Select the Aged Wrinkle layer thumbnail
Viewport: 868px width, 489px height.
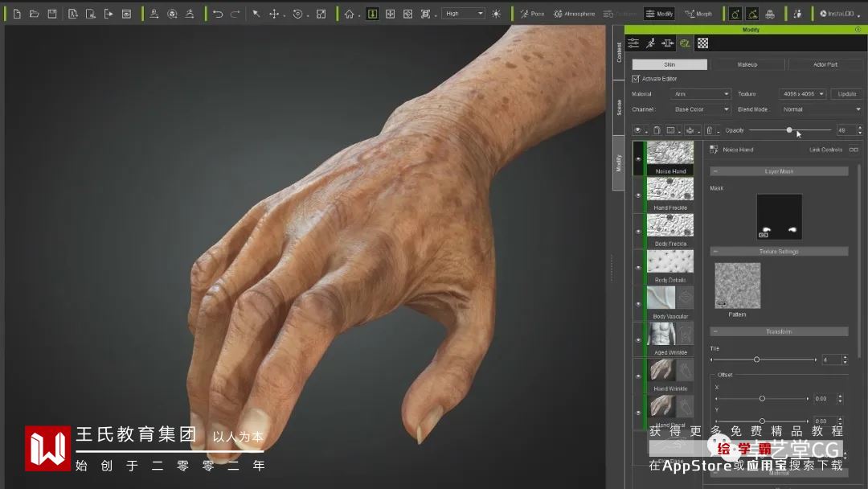point(669,334)
